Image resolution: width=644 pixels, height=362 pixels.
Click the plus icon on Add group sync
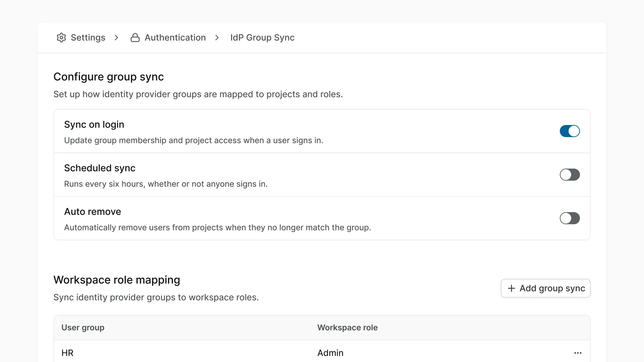tap(511, 288)
